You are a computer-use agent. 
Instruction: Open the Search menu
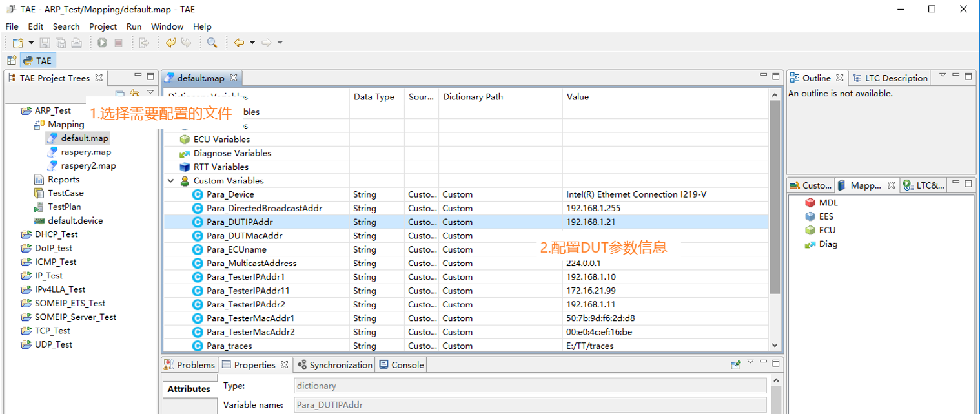click(66, 26)
